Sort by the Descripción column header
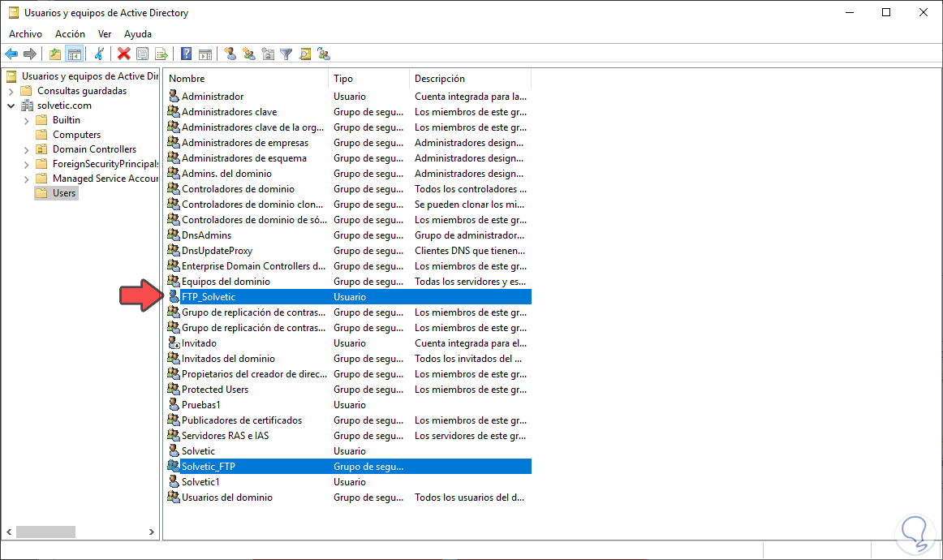 [471, 79]
